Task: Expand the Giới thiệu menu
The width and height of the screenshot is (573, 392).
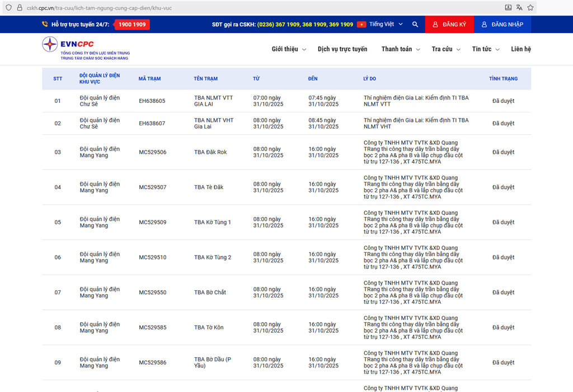Action: click(x=289, y=49)
